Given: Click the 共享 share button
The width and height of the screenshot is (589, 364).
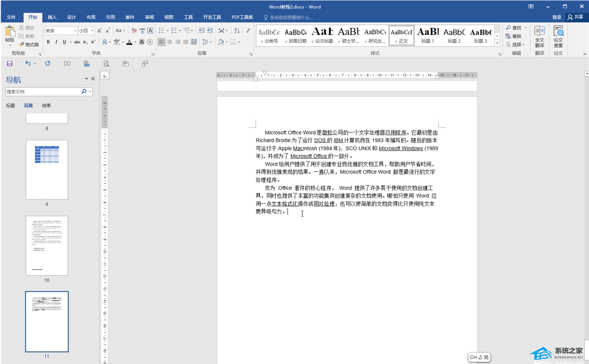Looking at the screenshot, I should [x=575, y=17].
